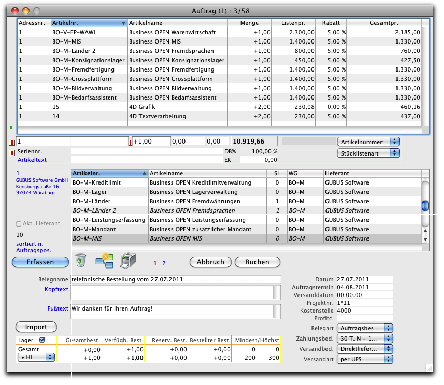This screenshot has height=385, width=444.
Task: Click the article list scroll-down arrow
Action: (x=425, y=240)
